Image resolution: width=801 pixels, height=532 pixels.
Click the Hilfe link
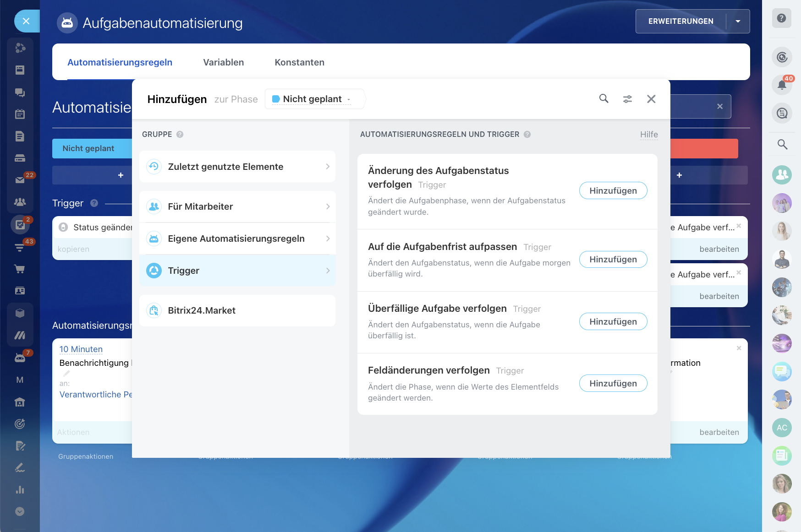(648, 134)
